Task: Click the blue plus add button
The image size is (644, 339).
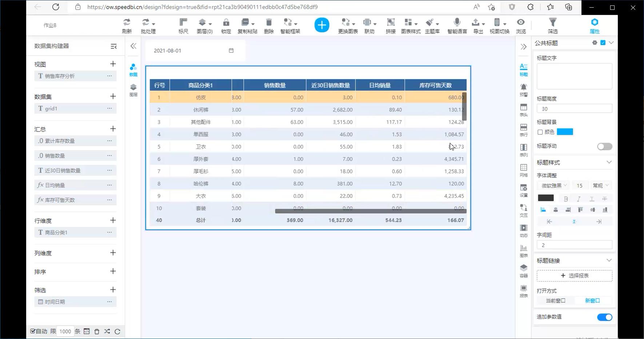Action: point(321,25)
